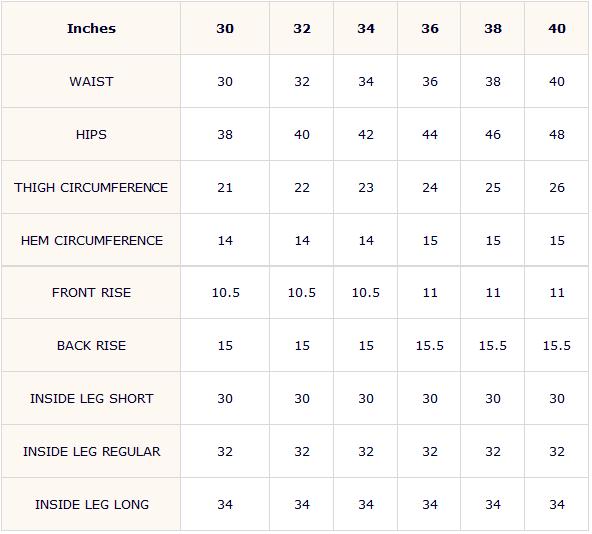Screen dimensions: 592x534
Task: Click the HIPS row label
Action: 91,134
